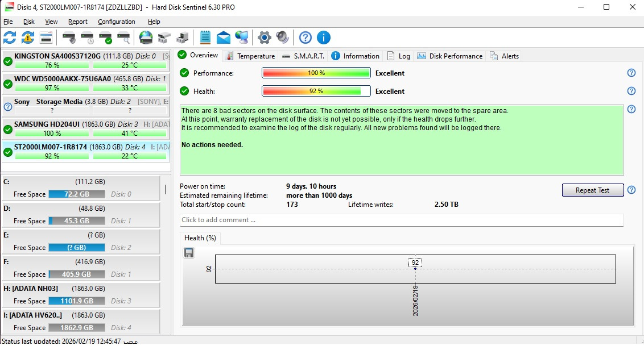Click the disk with magnifier surface test icon

coord(123,37)
